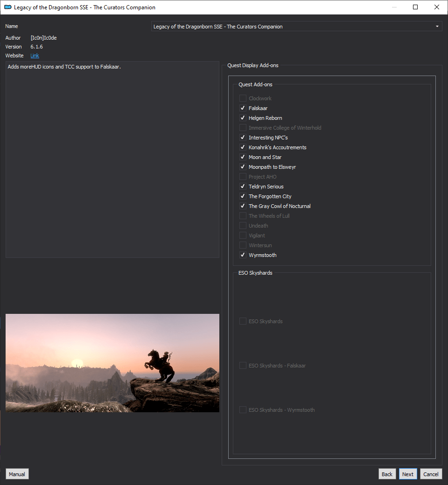Click the Vigilant checkbox
Screen dimensions: 448x485
coord(243,236)
